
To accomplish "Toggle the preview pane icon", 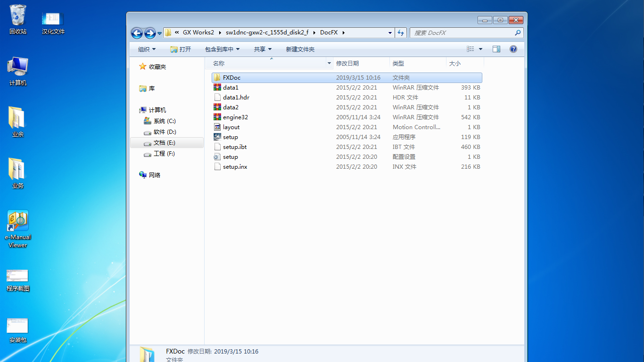I will point(496,49).
